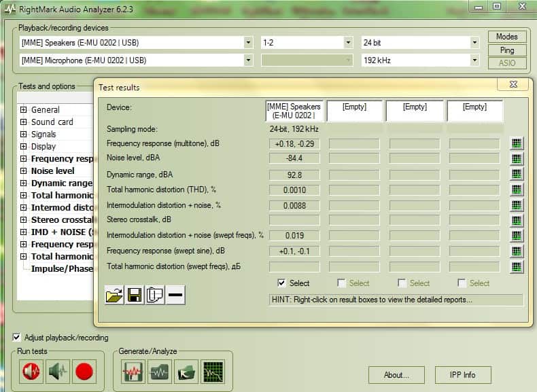Open the recording device Microphone dropdown

point(248,60)
